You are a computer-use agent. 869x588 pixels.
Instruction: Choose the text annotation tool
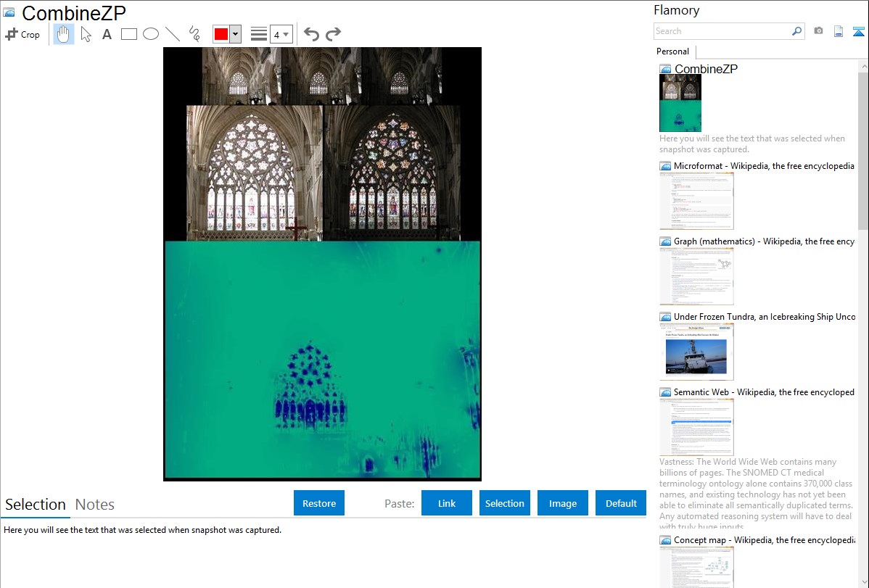tap(107, 34)
